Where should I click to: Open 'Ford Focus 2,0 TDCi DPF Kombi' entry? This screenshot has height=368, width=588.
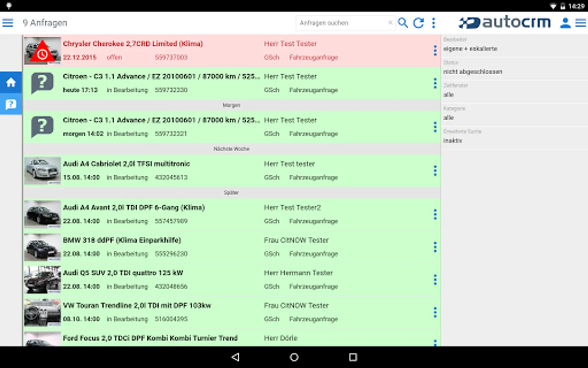point(150,339)
